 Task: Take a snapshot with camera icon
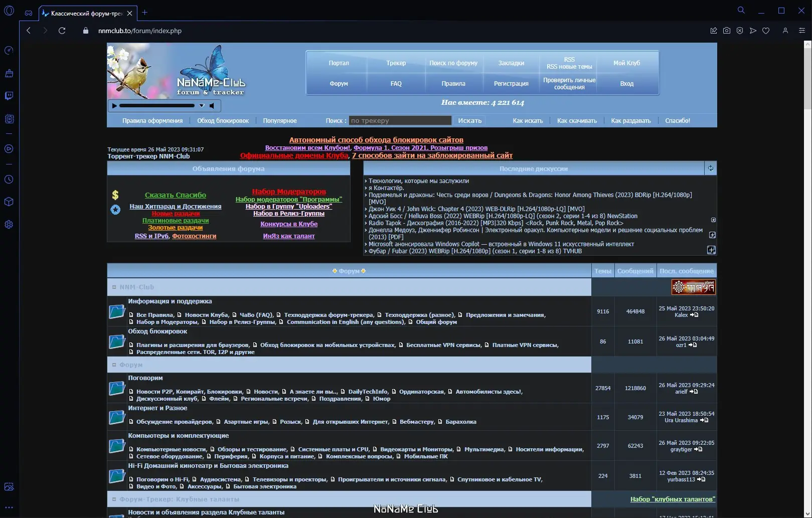[727, 31]
